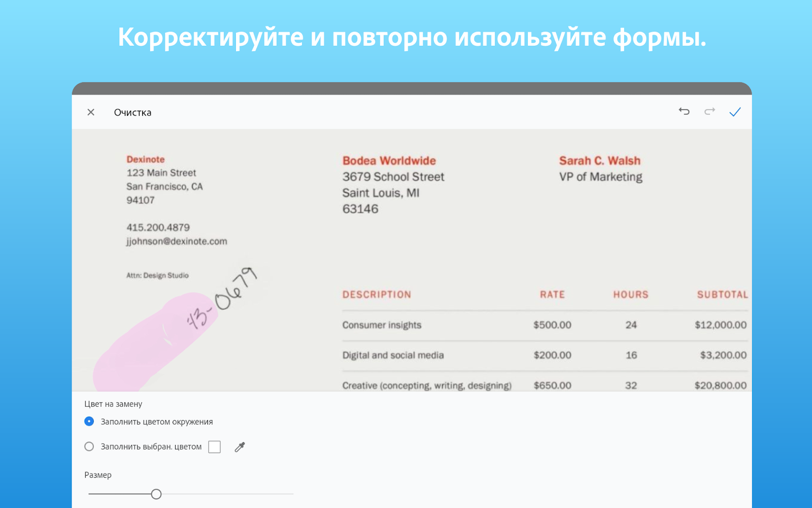The image size is (812, 508).
Task: Select 'Заполнить выбран. цветом' radio option
Action: point(89,447)
